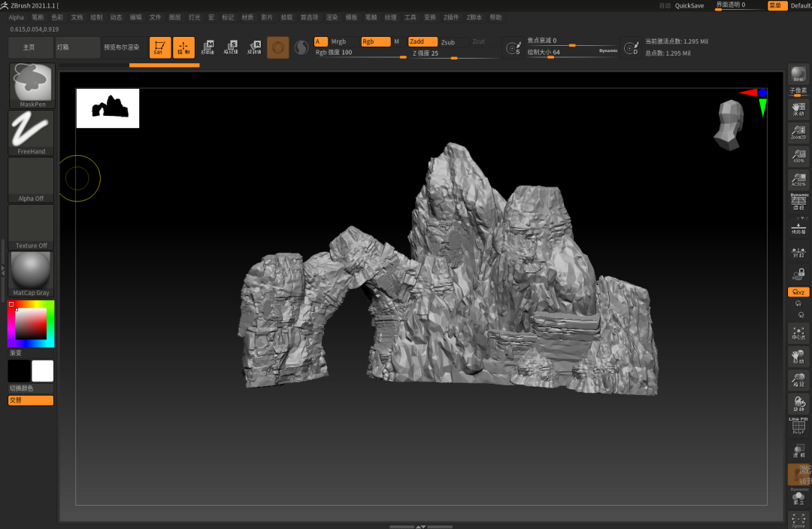Viewport: 812px width, 529px height.
Task: Click the 100% actual size icon
Action: click(x=798, y=157)
